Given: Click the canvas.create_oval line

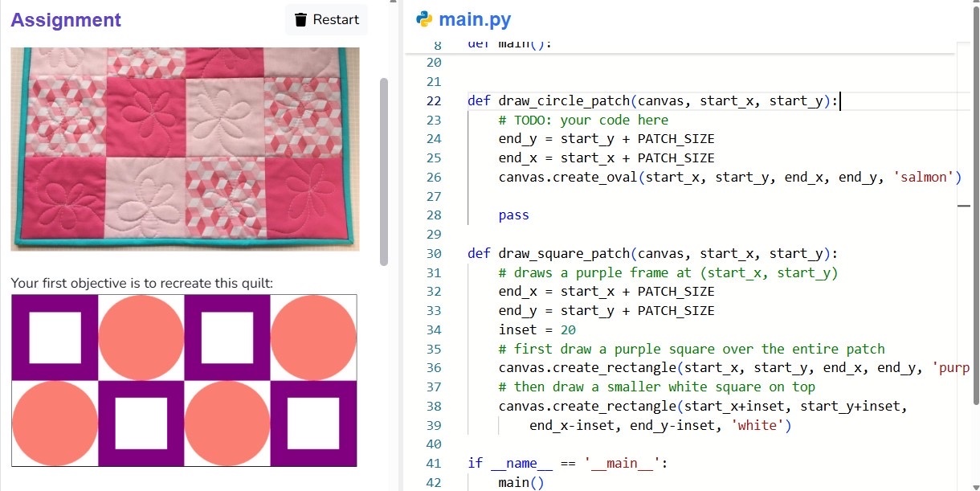Looking at the screenshot, I should click(x=729, y=177).
